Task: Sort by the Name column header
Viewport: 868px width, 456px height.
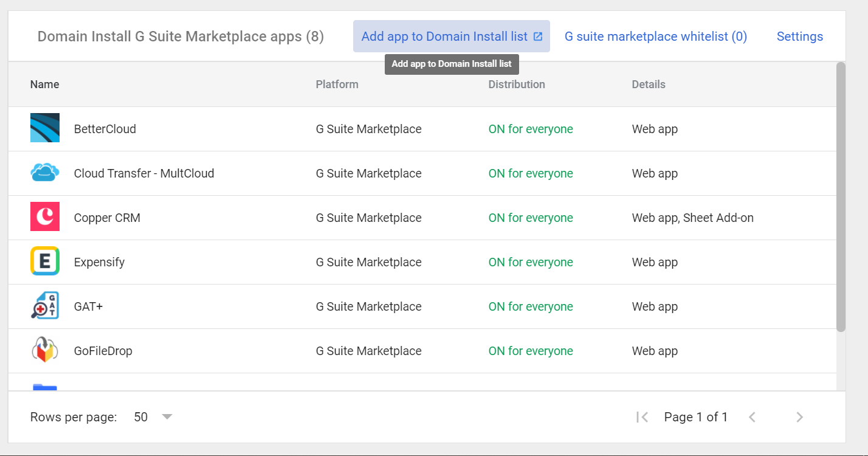Action: (45, 85)
